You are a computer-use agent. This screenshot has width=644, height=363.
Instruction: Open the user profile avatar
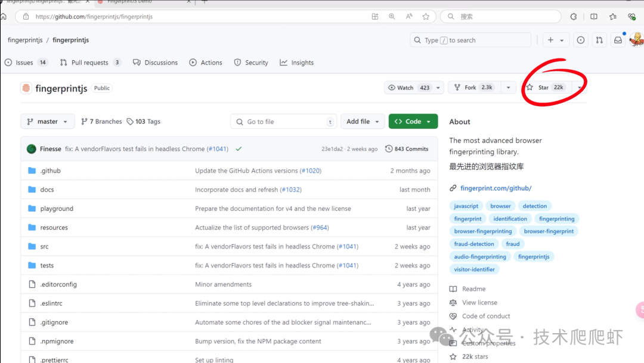click(x=637, y=40)
